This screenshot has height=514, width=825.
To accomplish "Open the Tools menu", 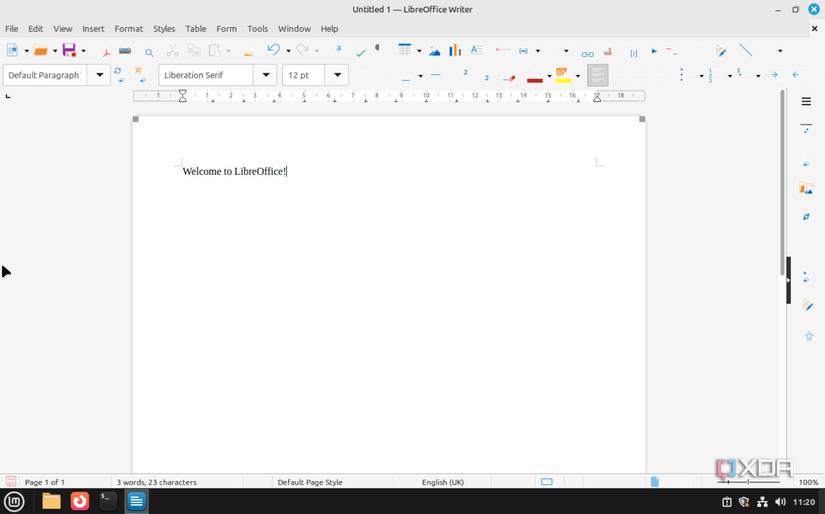I will pyautogui.click(x=258, y=29).
